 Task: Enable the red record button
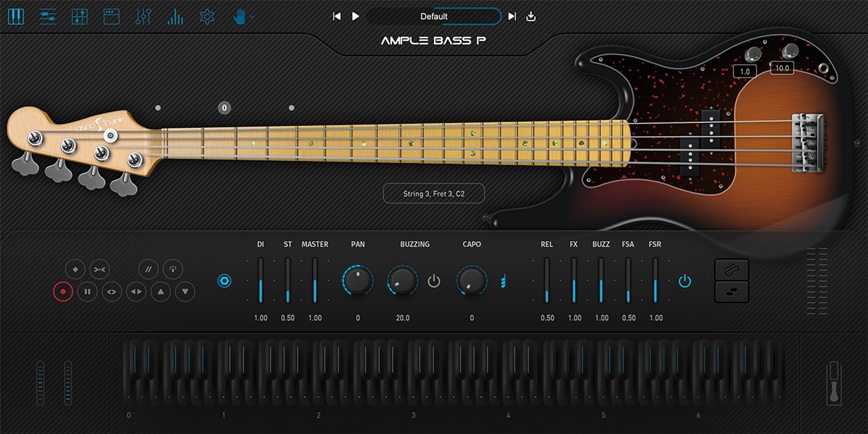63,292
